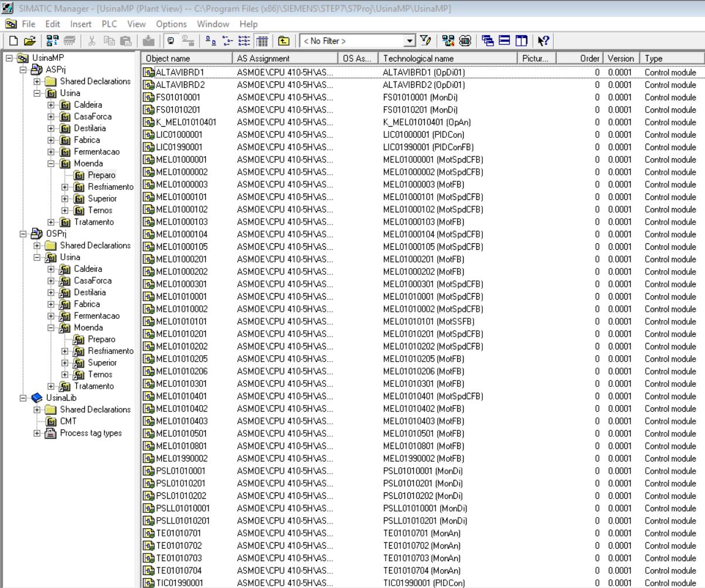
Task: Select the MEL01010101 object name
Action: [182, 321]
